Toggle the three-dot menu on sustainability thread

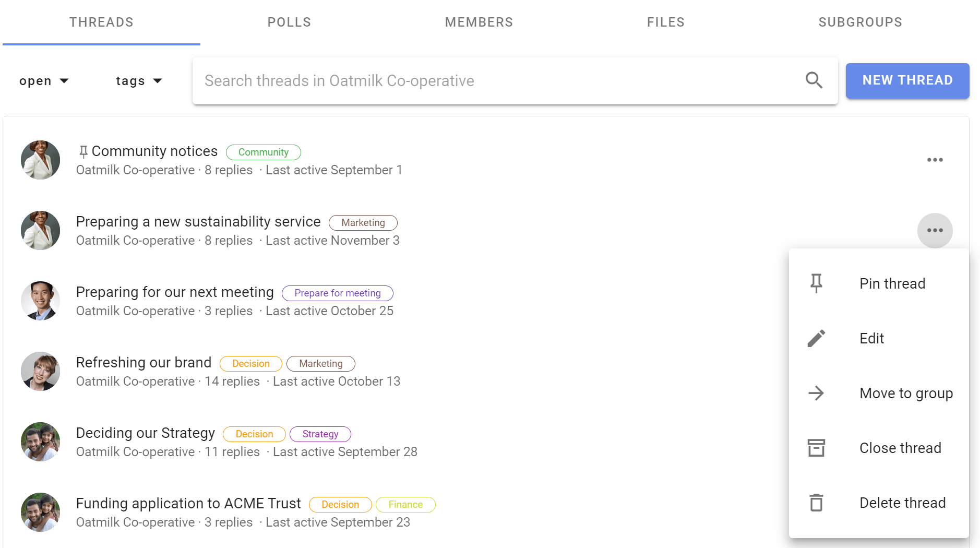click(x=935, y=230)
